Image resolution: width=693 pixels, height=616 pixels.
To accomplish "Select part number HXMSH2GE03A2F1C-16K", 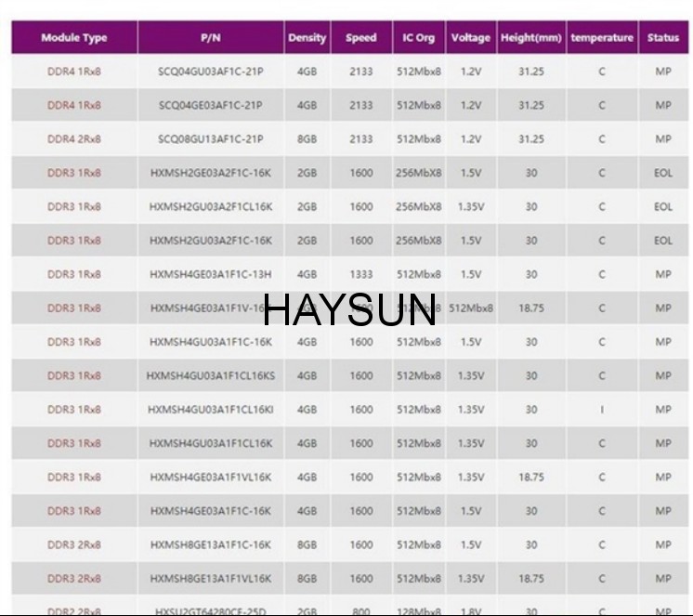I will pos(211,173).
